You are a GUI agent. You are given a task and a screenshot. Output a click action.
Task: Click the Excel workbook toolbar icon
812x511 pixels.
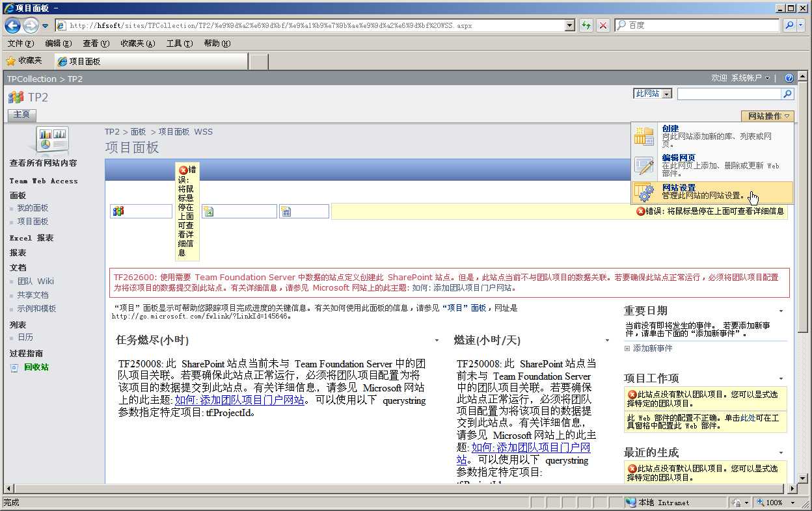click(x=209, y=211)
